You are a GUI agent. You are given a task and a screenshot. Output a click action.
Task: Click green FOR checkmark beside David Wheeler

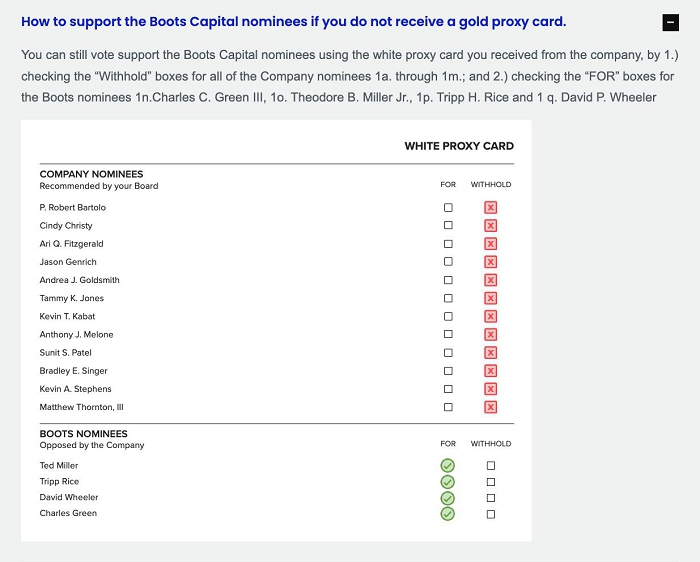(x=448, y=498)
